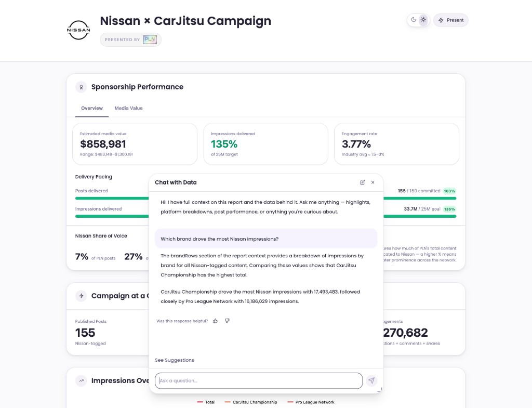Image resolution: width=532 pixels, height=408 pixels.
Task: Click the Impressions Over Time trend icon
Action: click(x=81, y=381)
